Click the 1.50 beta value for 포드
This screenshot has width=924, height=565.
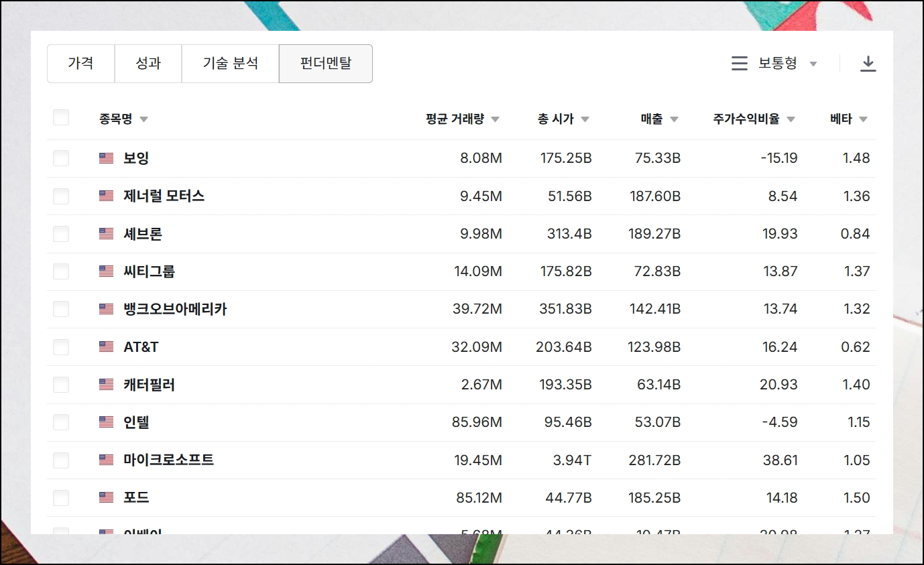[x=856, y=498]
